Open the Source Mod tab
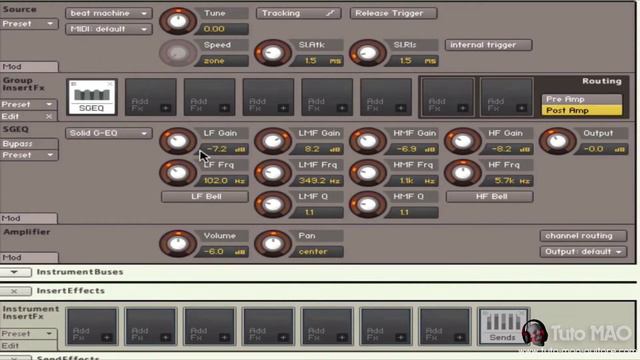Screen dimensions: 640x360 (29, 67)
